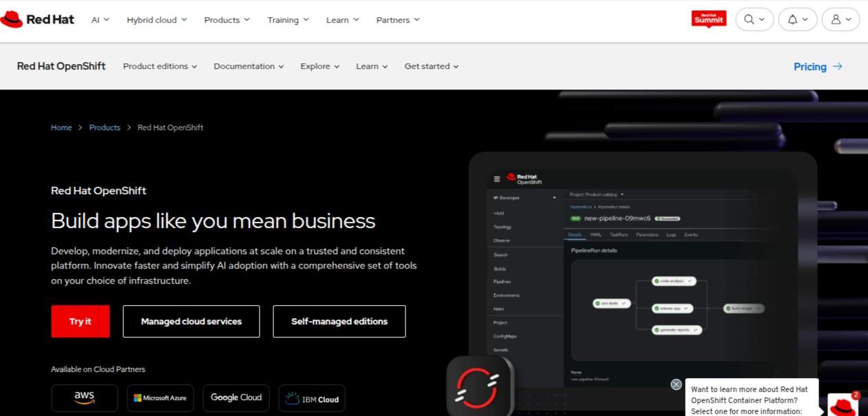
Task: Open the Documentation dropdown
Action: tap(249, 66)
